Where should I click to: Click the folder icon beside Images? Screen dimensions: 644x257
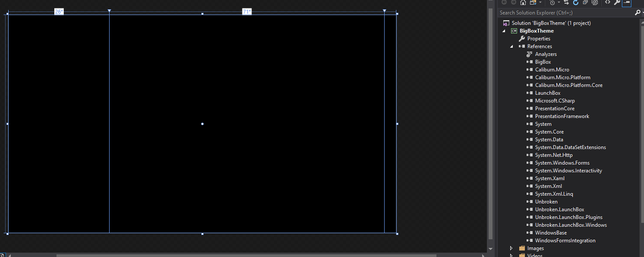pos(522,249)
